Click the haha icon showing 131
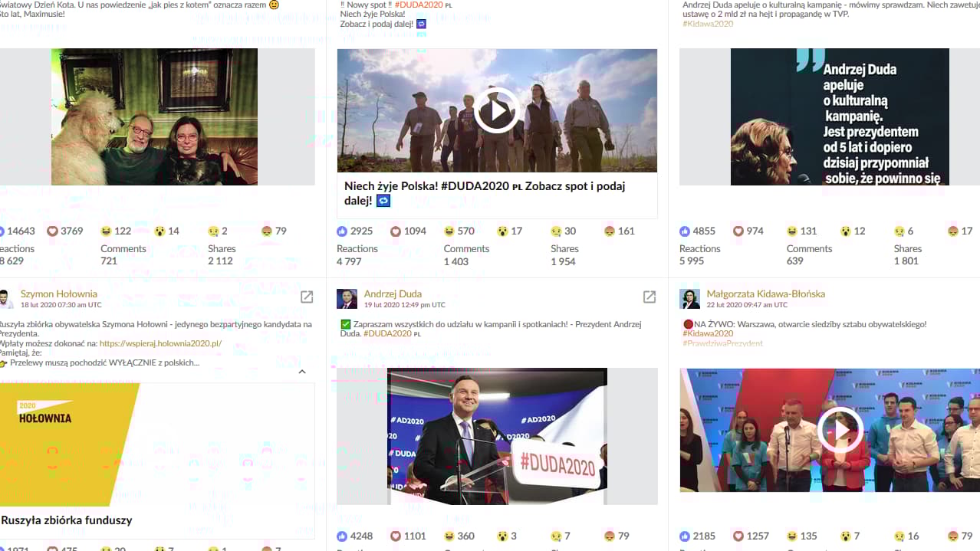This screenshot has height=551, width=980. [x=792, y=231]
